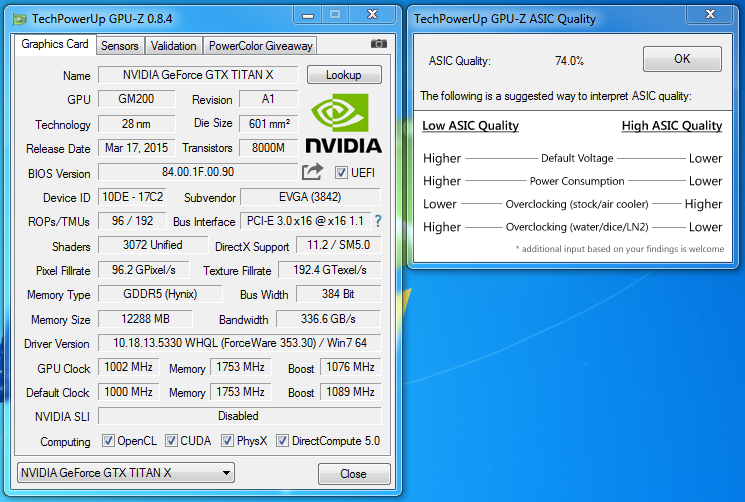Click the Boost value 1076 MHz
This screenshot has width=745, height=502.
(x=351, y=367)
